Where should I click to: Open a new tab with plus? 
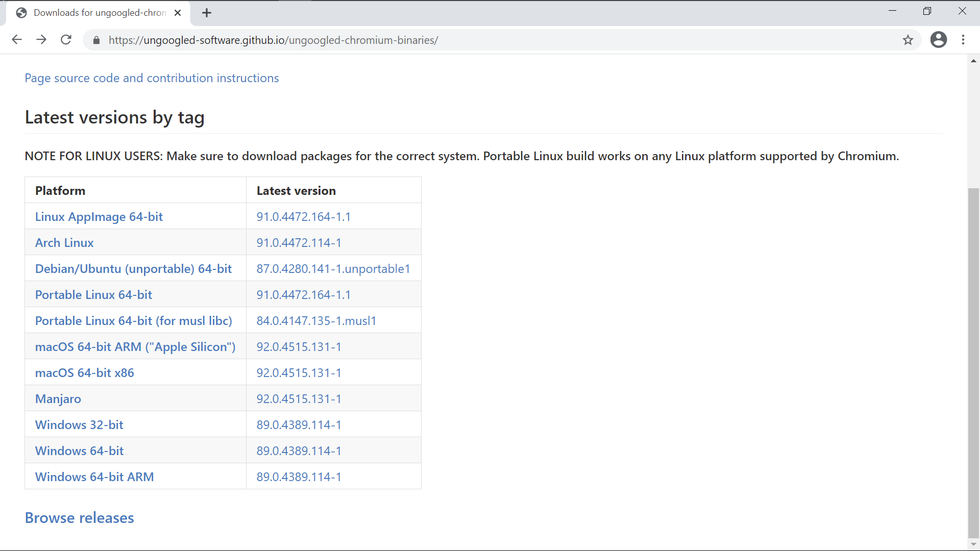coord(207,13)
